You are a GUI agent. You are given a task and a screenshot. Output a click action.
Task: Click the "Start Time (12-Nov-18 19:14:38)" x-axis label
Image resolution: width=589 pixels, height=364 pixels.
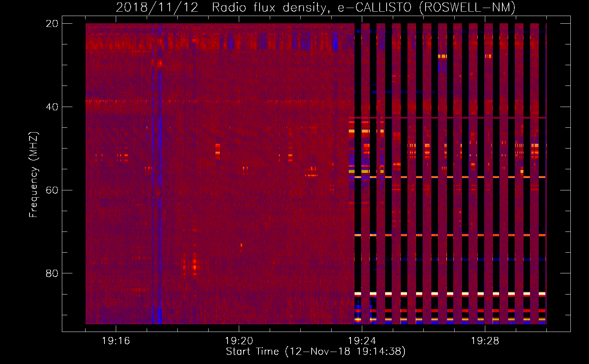click(x=316, y=352)
